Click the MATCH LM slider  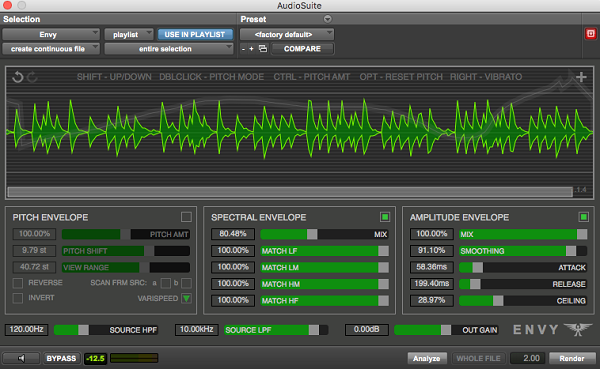point(324,268)
